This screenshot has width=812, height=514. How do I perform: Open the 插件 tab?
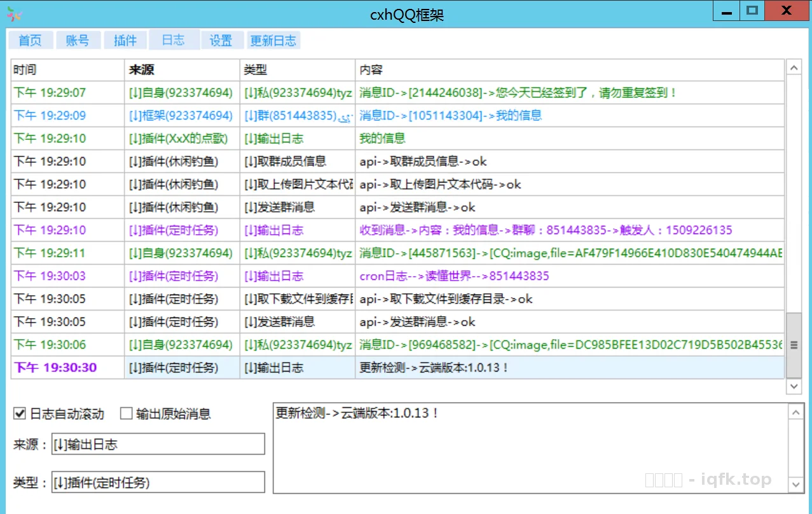(x=125, y=39)
